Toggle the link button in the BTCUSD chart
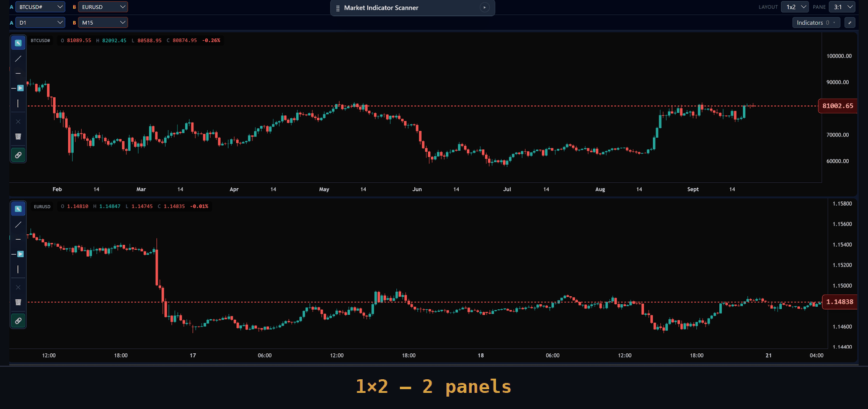Image resolution: width=868 pixels, height=409 pixels. [x=18, y=155]
